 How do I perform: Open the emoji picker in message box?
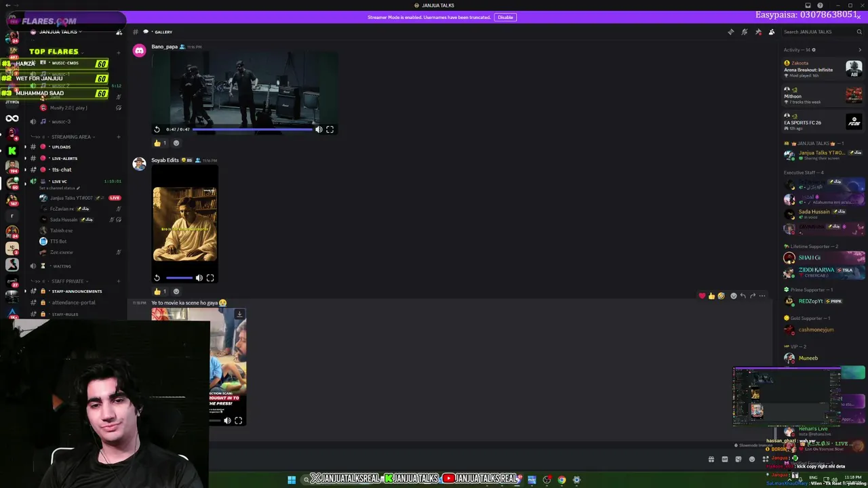[x=752, y=460]
